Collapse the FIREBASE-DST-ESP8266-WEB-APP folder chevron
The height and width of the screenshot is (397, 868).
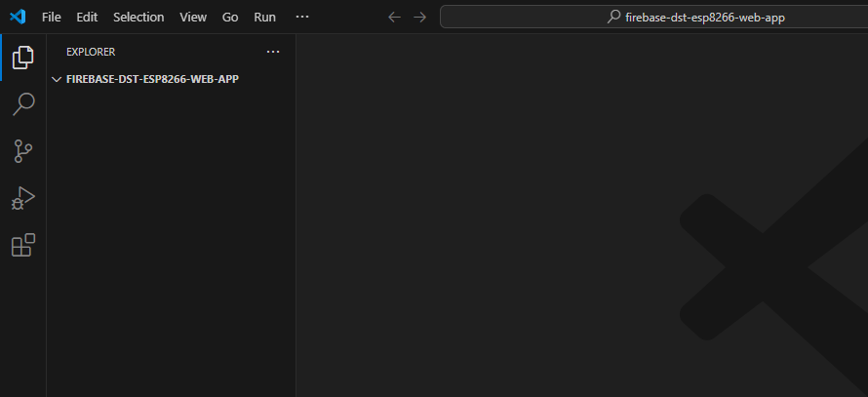coord(57,79)
